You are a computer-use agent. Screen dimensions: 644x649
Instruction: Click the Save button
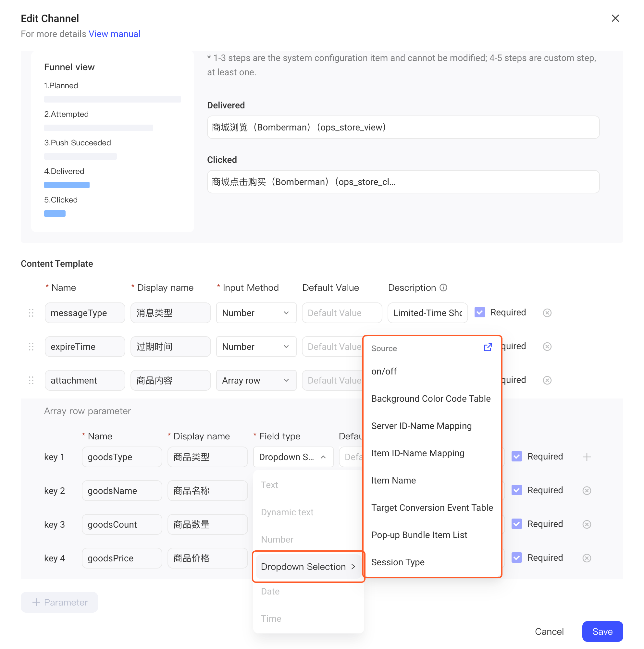click(x=602, y=631)
